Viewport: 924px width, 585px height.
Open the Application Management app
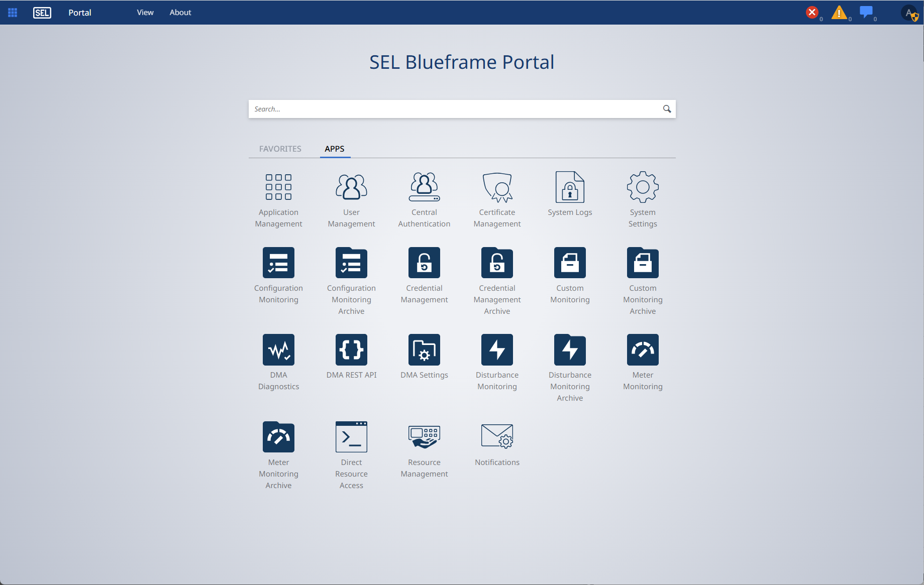pyautogui.click(x=278, y=187)
